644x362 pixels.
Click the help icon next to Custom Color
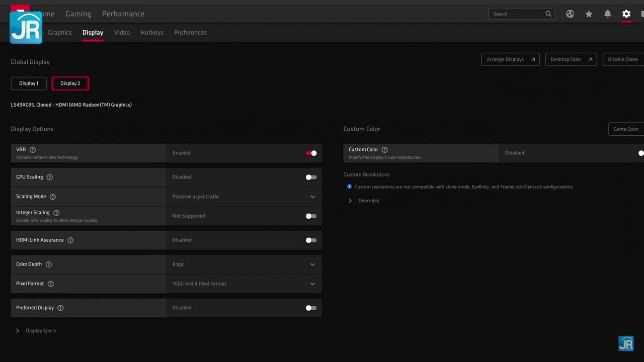click(385, 150)
